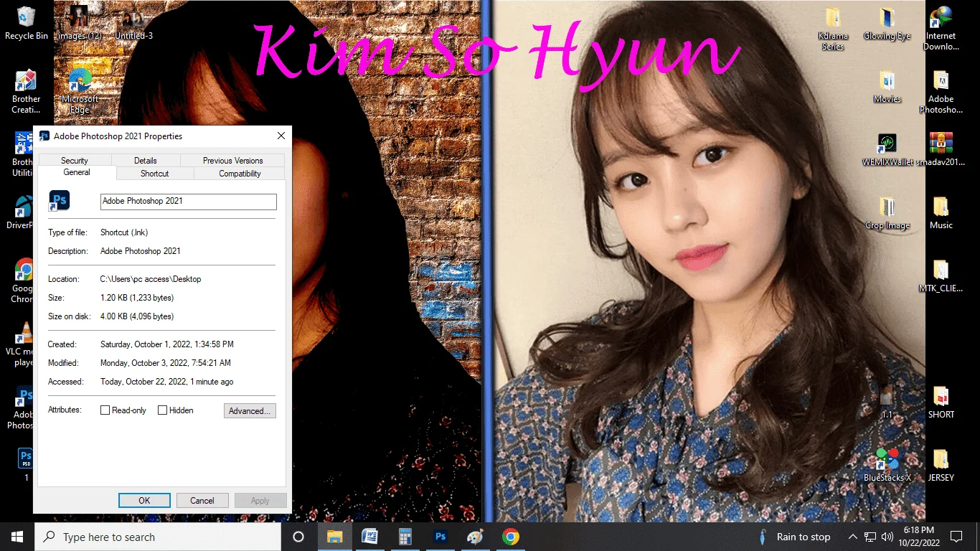Open the Recycle Bin desktop icon
980x551 pixels.
tap(27, 23)
